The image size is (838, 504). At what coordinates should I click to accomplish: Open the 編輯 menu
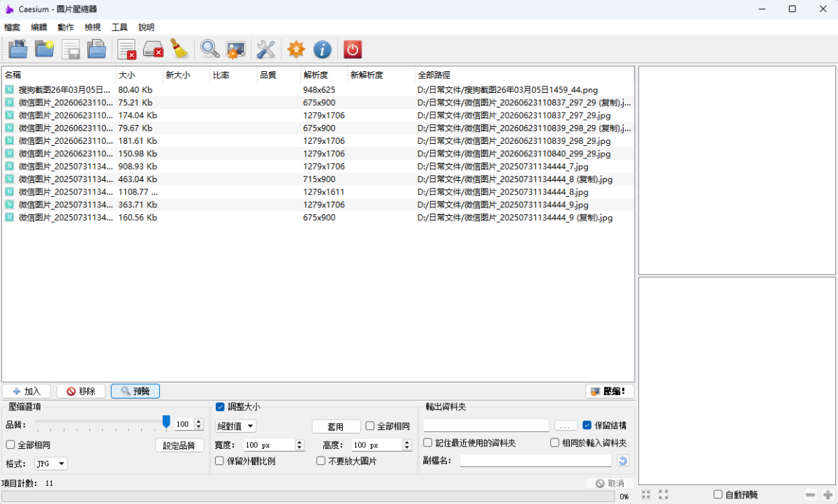click(39, 27)
